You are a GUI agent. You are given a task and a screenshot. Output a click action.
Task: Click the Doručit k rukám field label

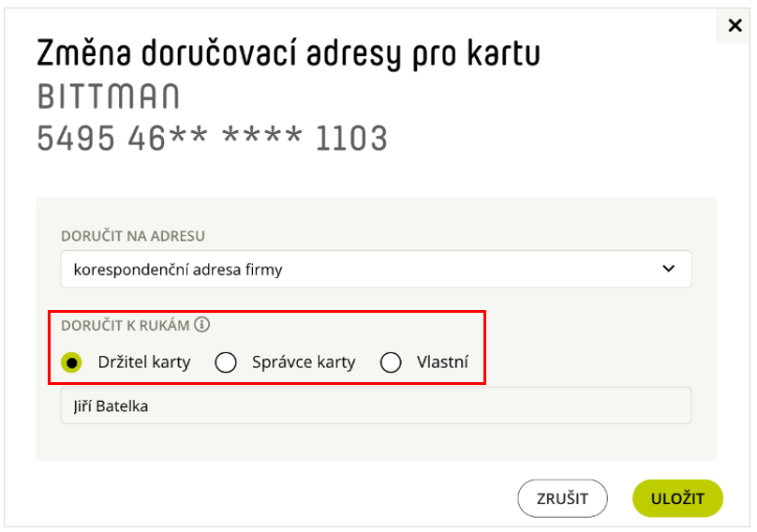(125, 325)
